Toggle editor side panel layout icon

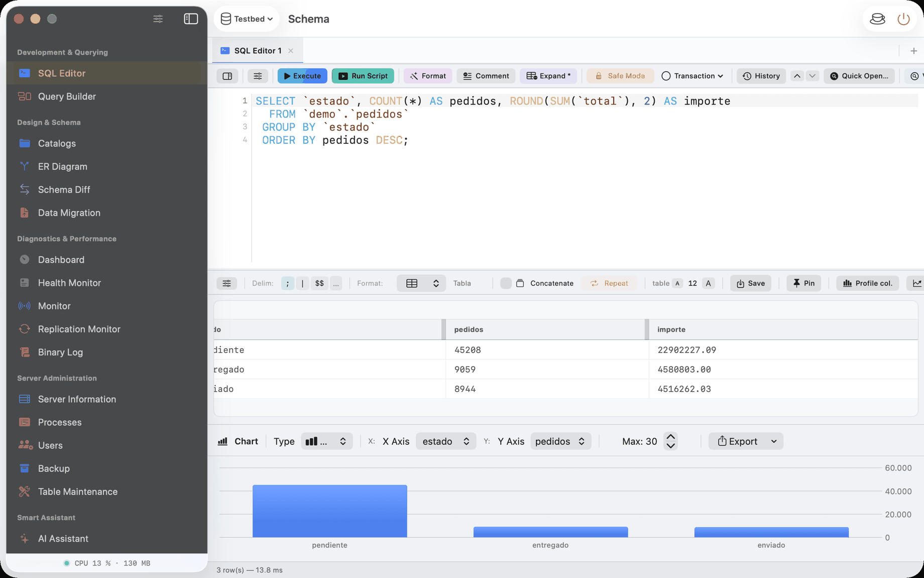tap(227, 76)
